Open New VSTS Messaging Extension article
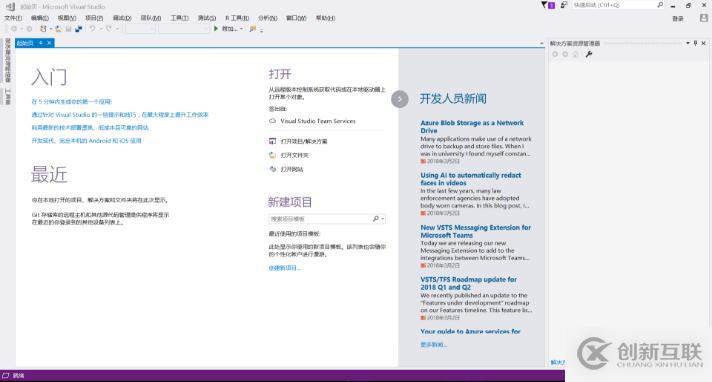This screenshot has height=382, width=712. (x=475, y=231)
